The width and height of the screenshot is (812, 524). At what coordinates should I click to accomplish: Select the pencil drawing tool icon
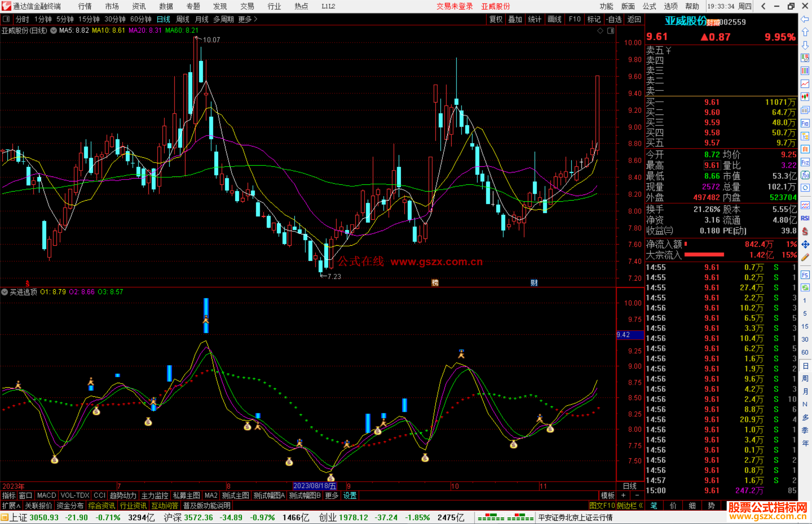click(805, 257)
